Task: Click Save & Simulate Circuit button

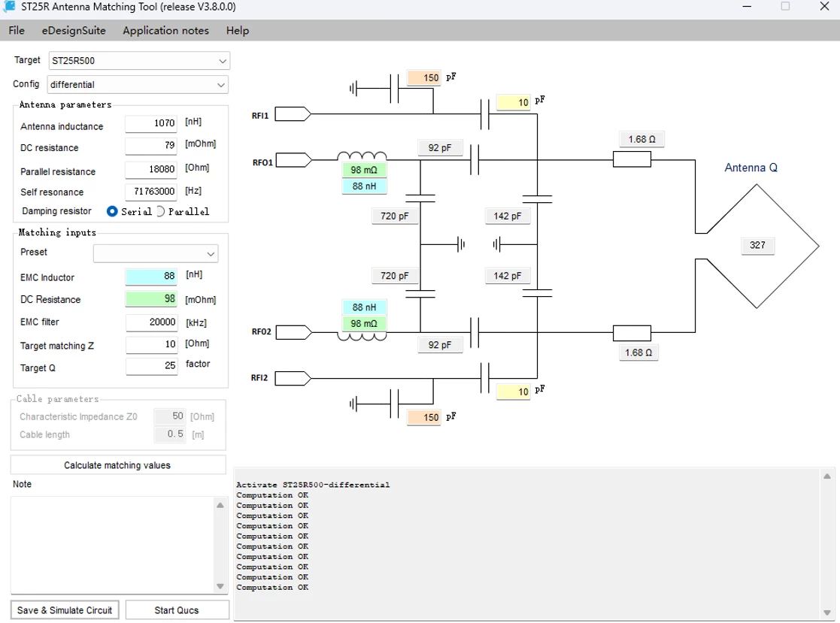Action: (x=65, y=610)
